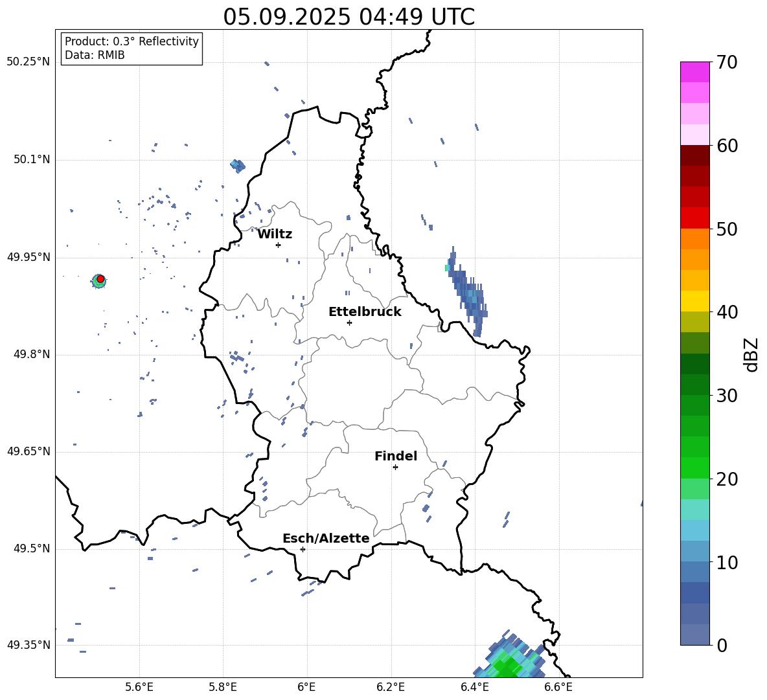This screenshot has height=700, width=767.
Task: Select the Findel station label
Action: (396, 456)
